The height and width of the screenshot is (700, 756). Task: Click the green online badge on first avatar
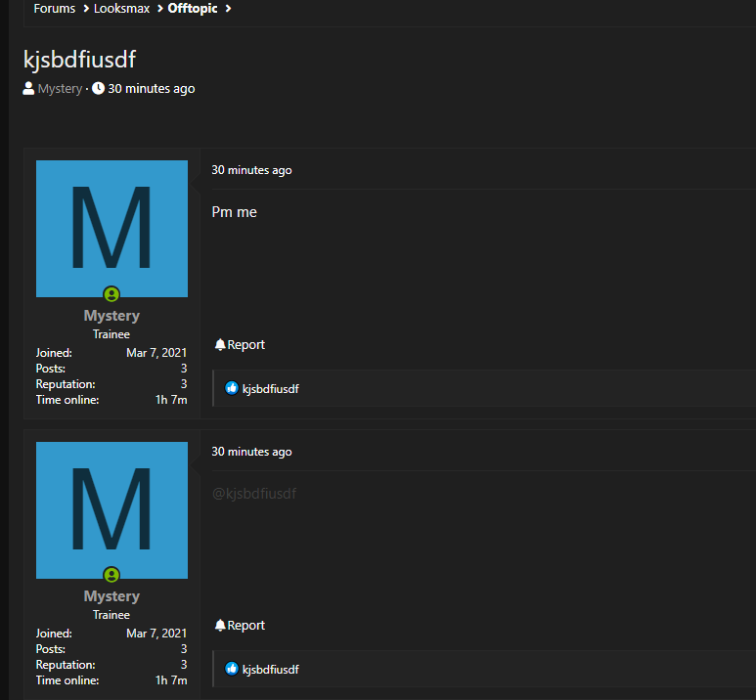111,294
